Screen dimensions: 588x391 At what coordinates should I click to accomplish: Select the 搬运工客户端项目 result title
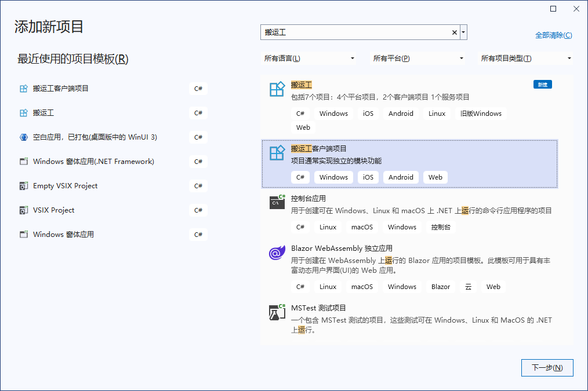[x=319, y=149]
